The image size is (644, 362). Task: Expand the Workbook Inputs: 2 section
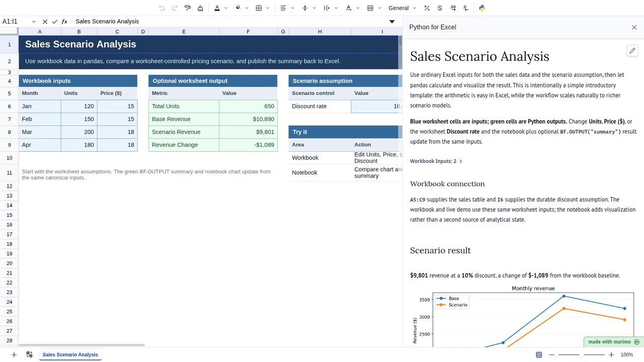click(436, 161)
